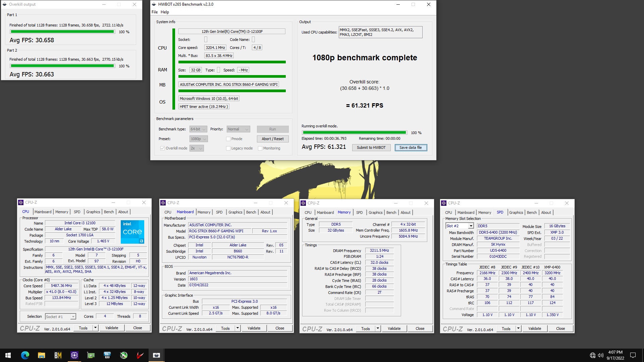Open the Slot #2 memory slot dropdown
Screen dimensions: 644x362
[x=460, y=226]
